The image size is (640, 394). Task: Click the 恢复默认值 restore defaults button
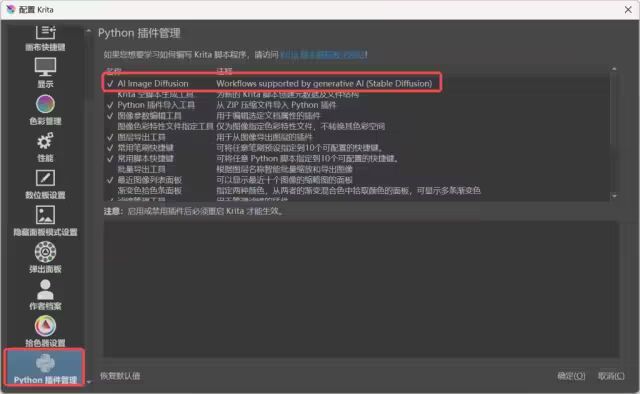coord(120,376)
